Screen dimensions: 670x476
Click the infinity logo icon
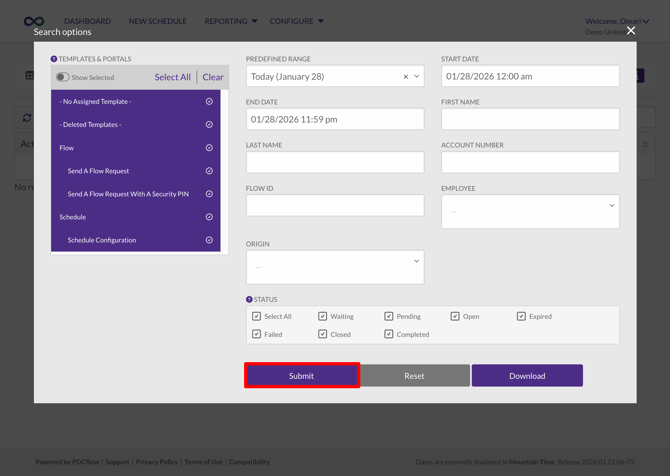[x=34, y=21]
